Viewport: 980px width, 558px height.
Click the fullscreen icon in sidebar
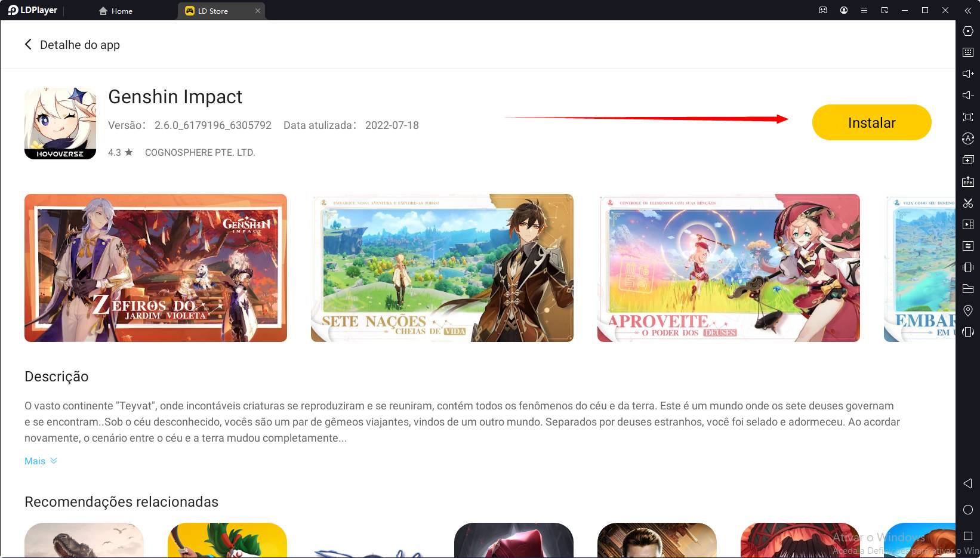pos(968,117)
